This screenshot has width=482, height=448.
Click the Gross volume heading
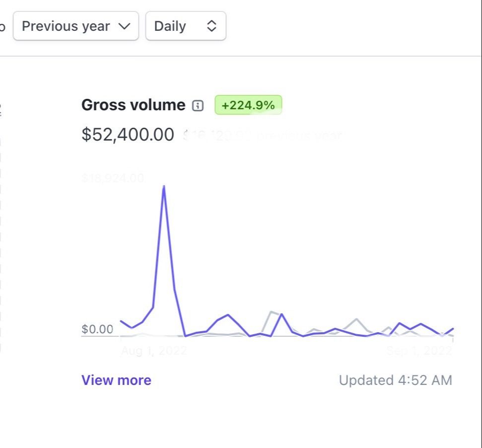tap(133, 105)
